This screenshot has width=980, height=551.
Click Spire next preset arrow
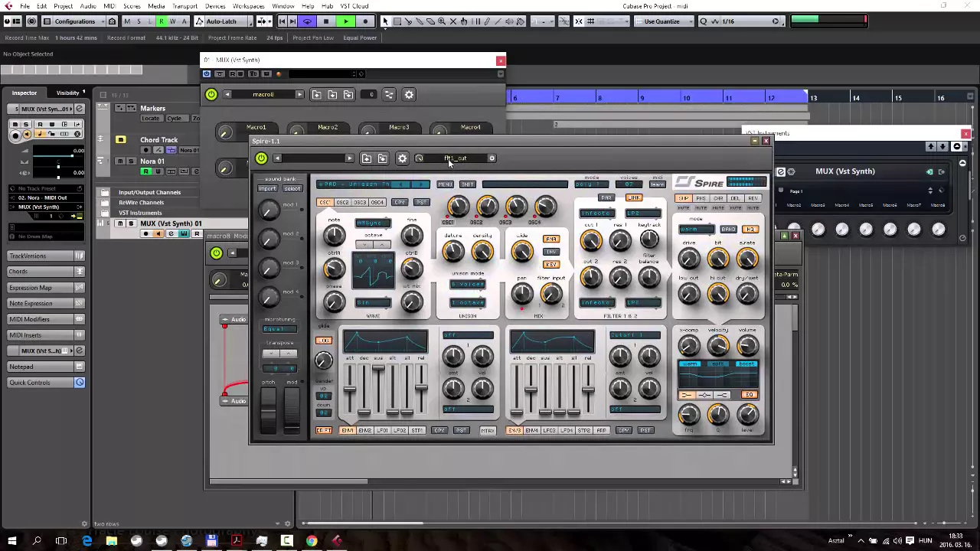tap(349, 158)
